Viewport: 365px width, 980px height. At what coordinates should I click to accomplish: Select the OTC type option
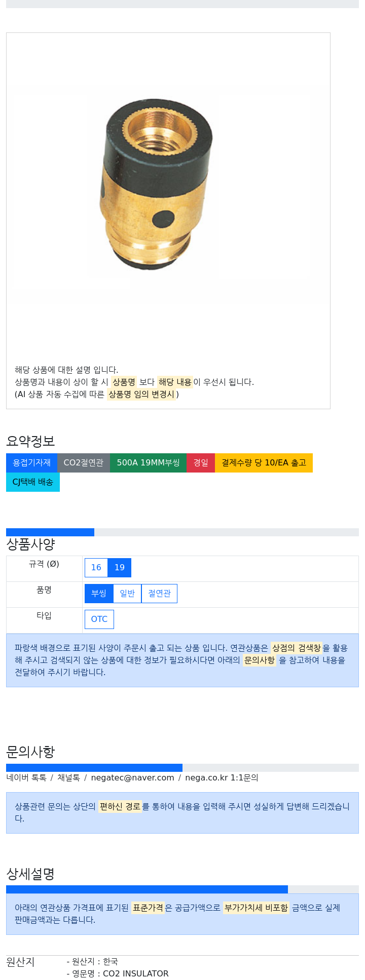click(99, 619)
